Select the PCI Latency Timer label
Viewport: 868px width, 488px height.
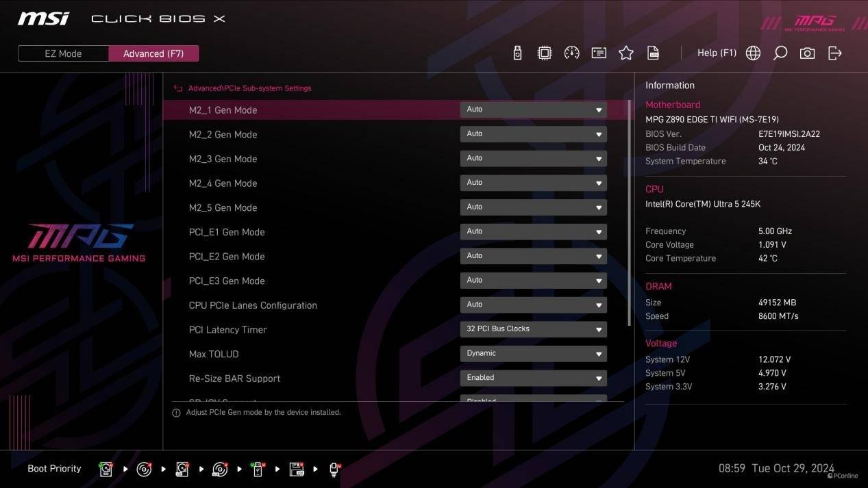click(228, 330)
